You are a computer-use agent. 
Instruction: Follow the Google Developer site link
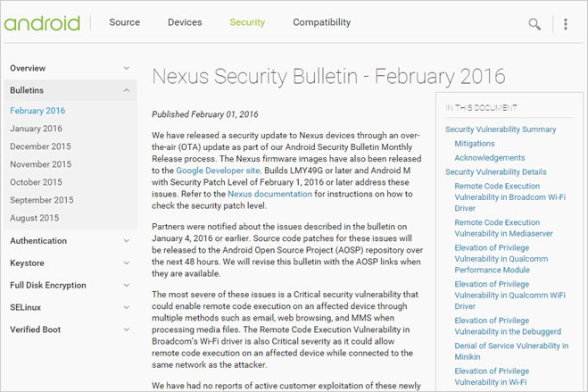[218, 171]
